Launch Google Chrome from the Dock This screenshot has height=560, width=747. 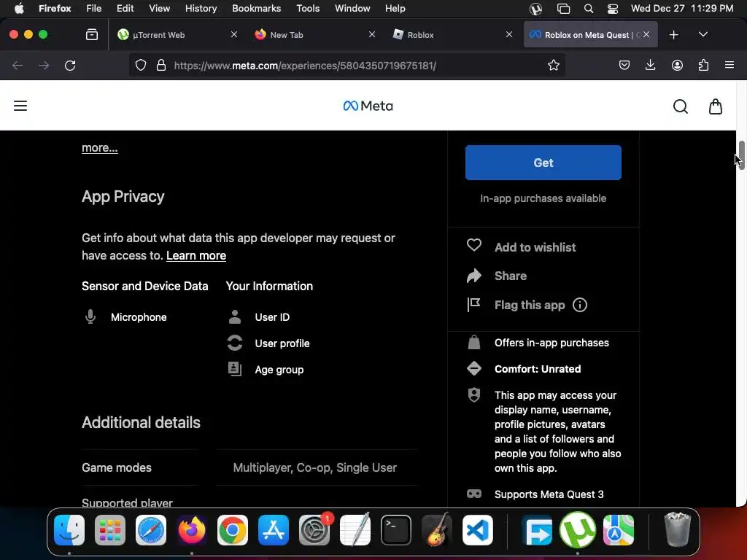pyautogui.click(x=233, y=530)
